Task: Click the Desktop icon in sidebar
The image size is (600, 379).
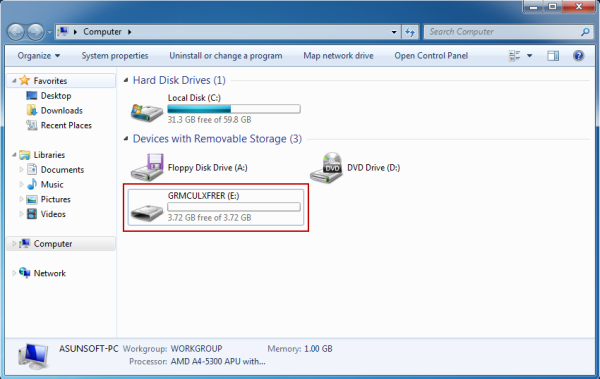Action: click(32, 95)
